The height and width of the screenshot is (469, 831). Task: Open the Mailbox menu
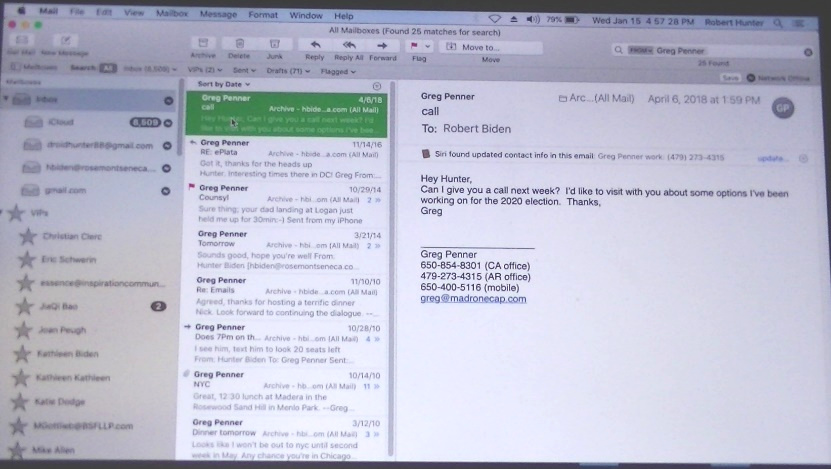(x=172, y=13)
